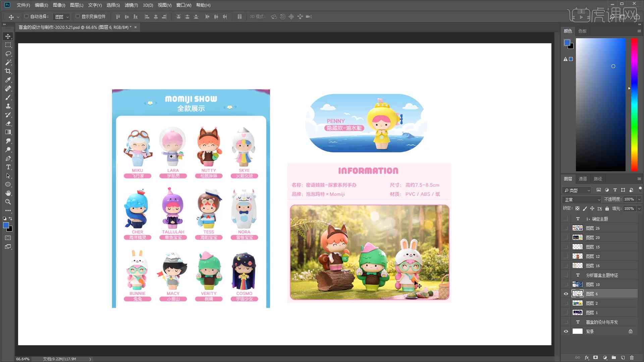Open the fill 100% dropdown arrow
Viewport: 644px width, 362px height.
[639, 209]
